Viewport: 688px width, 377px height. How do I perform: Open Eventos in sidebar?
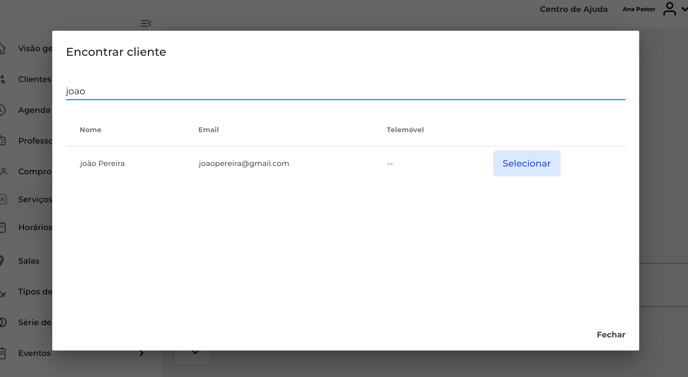coord(35,353)
